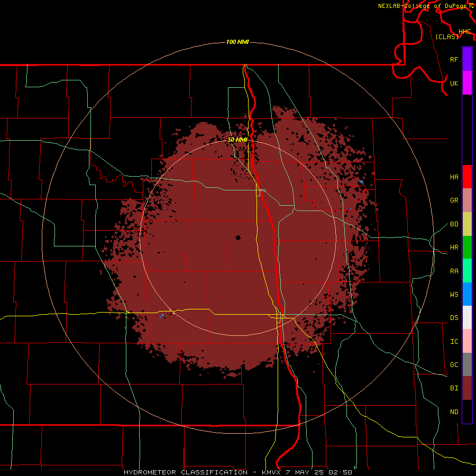This screenshot has width=476, height=476.
Task: Click the HR legend label
Action: (454, 248)
